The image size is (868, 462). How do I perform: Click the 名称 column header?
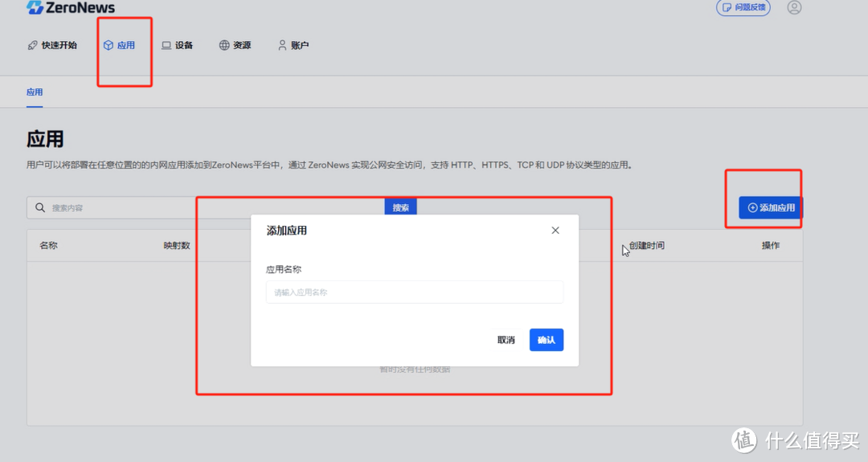49,245
